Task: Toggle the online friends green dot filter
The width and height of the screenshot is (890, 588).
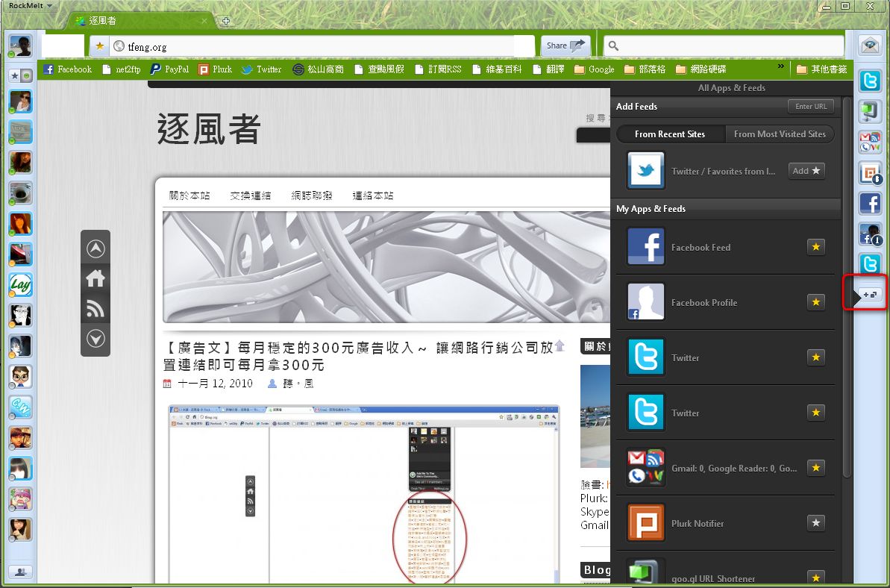Action: tap(26, 75)
